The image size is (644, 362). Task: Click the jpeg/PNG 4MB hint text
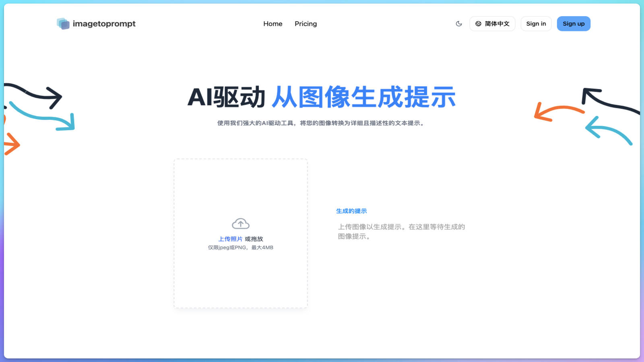(240, 247)
